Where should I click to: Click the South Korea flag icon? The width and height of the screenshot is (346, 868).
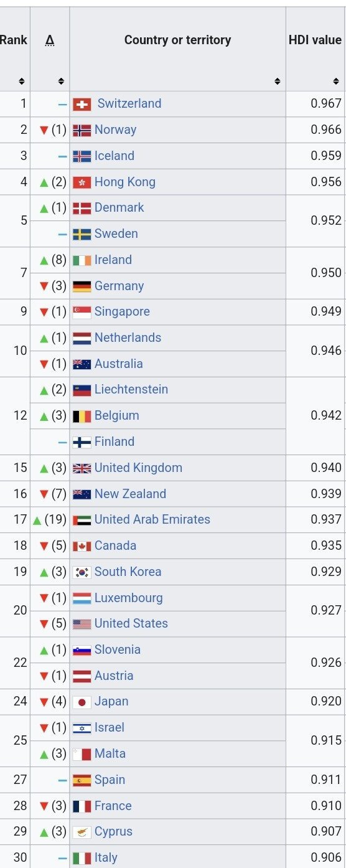pos(82,572)
